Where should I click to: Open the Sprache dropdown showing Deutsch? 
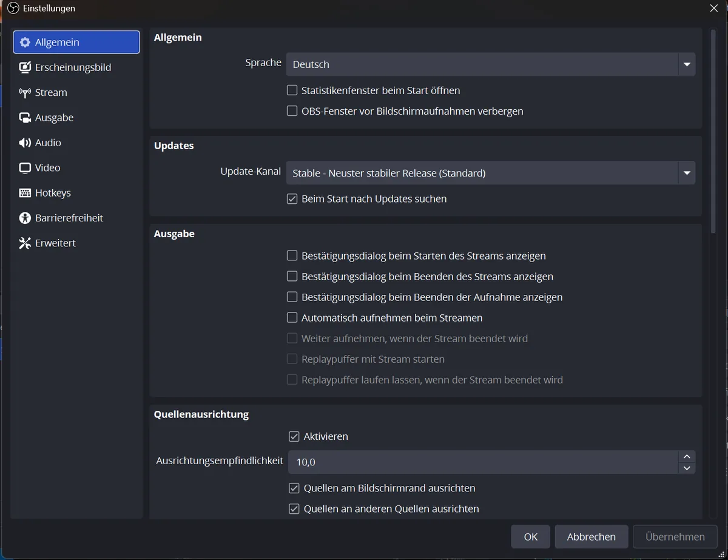(491, 64)
